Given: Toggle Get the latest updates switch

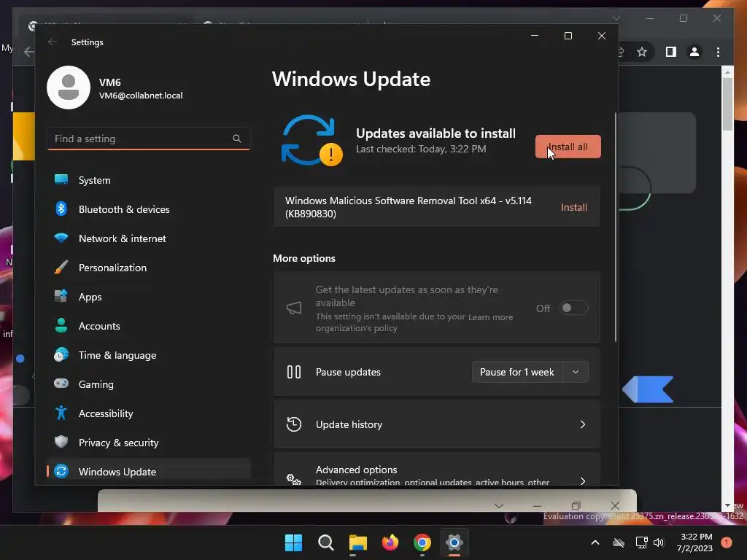Looking at the screenshot, I should (x=573, y=308).
